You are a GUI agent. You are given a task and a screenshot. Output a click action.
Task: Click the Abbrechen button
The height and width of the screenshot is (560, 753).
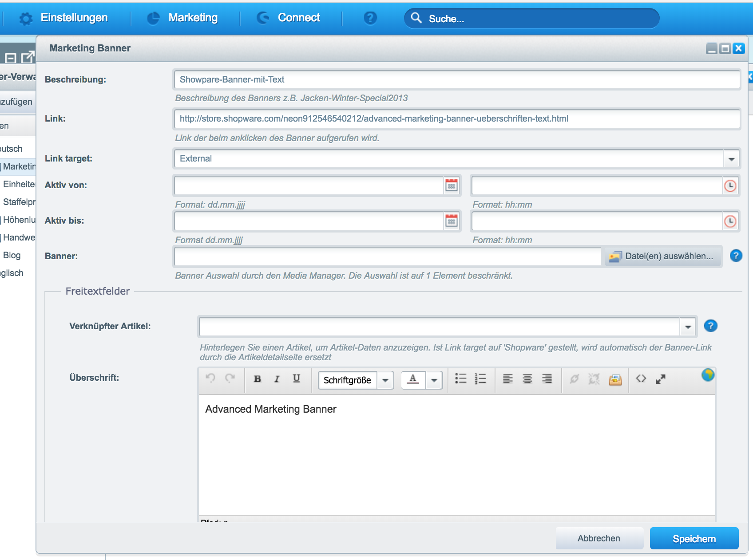coord(599,538)
